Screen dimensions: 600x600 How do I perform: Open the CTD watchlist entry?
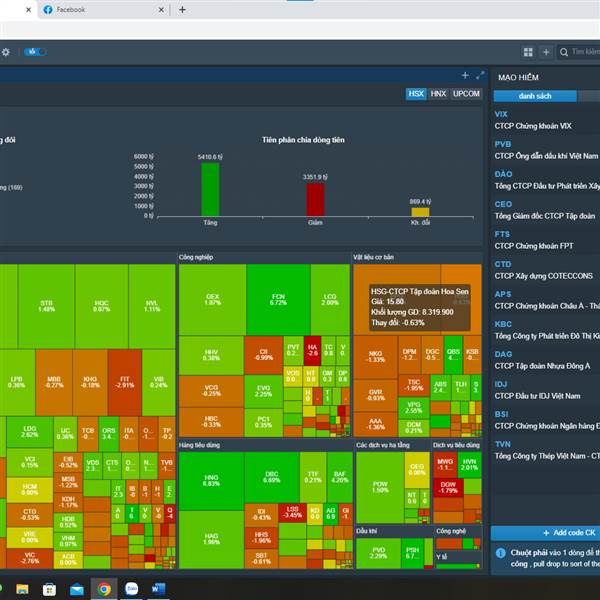(x=547, y=270)
